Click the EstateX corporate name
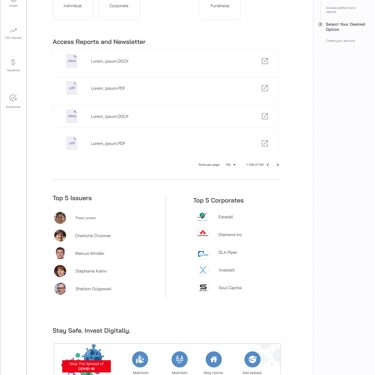 pyautogui.click(x=226, y=217)
